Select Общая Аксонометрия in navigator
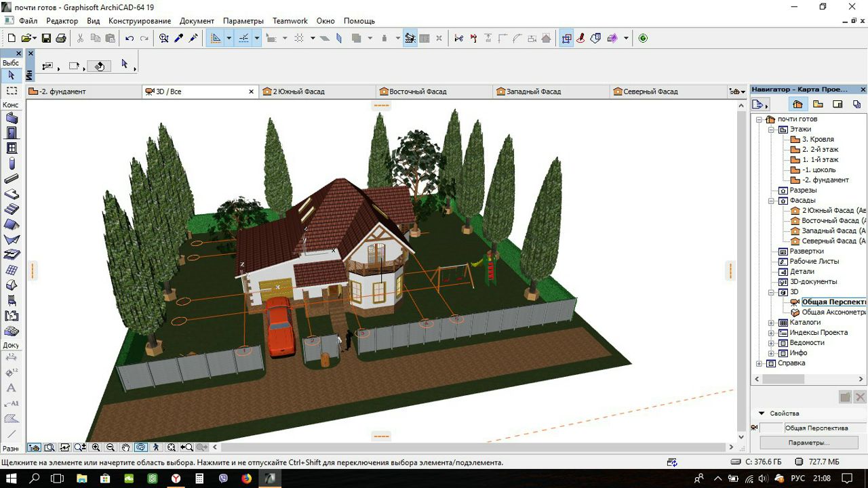This screenshot has width=868, height=488. coord(833,312)
